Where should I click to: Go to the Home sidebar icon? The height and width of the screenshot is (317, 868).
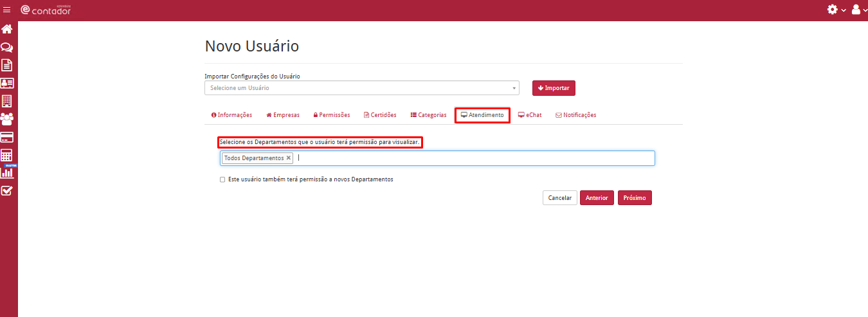point(7,29)
